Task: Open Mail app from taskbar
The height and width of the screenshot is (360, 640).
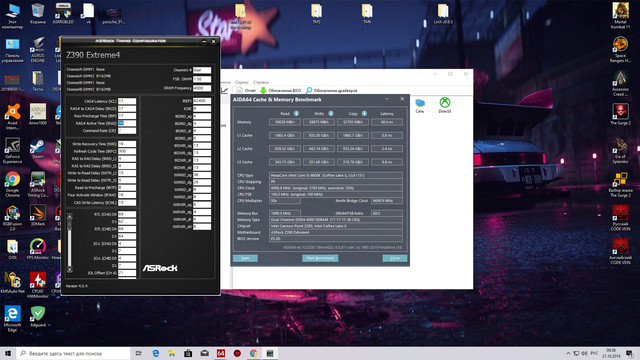Action: coord(204,353)
